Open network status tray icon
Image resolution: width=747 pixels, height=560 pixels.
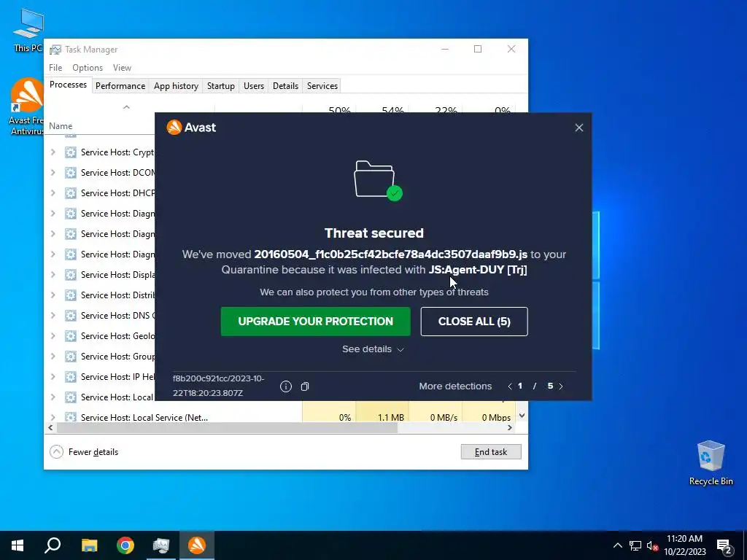(635, 545)
